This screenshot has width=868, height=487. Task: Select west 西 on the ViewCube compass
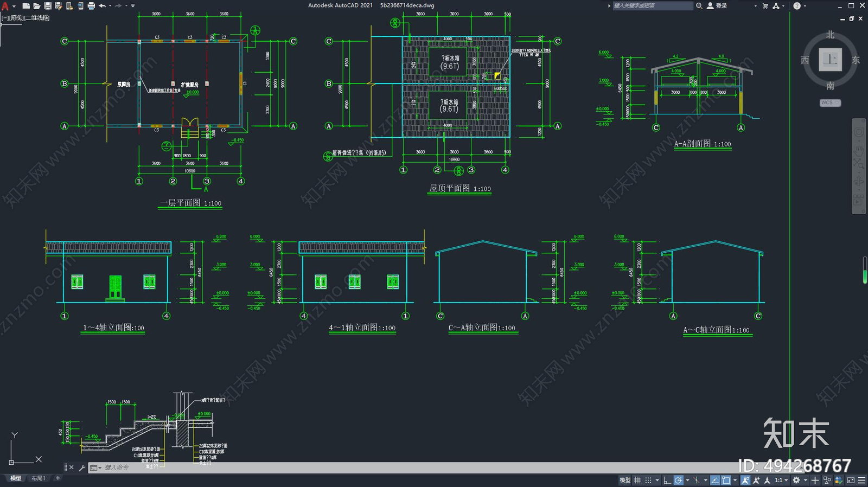[805, 60]
